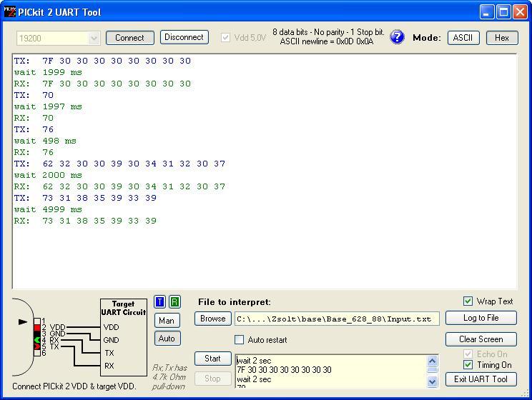This screenshot has height=400, width=532.
Task: Click the red TX pin 5 marker
Action: 37,346
